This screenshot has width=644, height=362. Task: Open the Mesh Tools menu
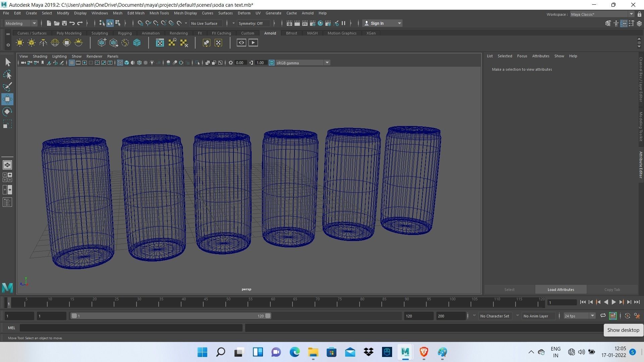(x=159, y=13)
